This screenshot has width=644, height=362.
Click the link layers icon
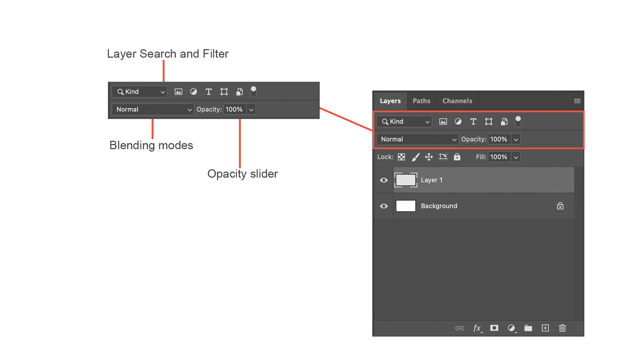[x=460, y=328]
